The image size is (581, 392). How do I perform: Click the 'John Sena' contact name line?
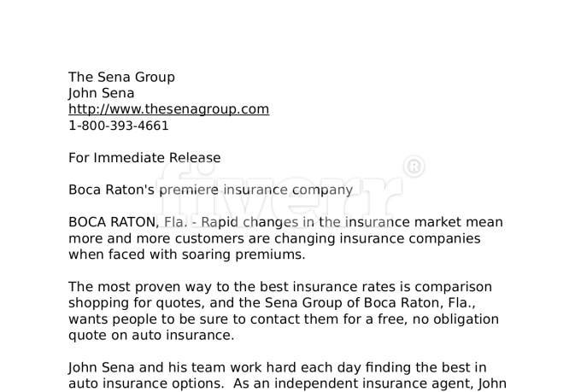101,93
